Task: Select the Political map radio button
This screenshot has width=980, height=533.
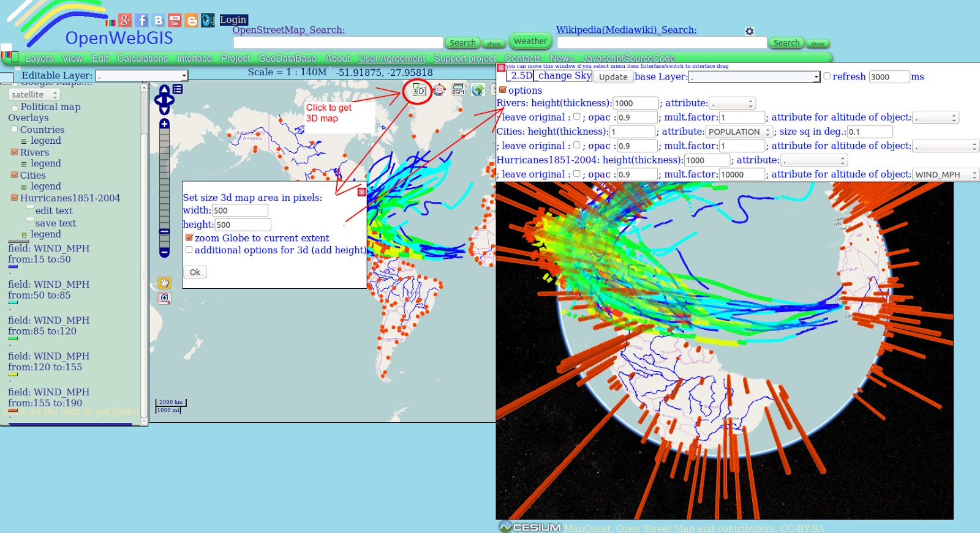Action: point(15,108)
